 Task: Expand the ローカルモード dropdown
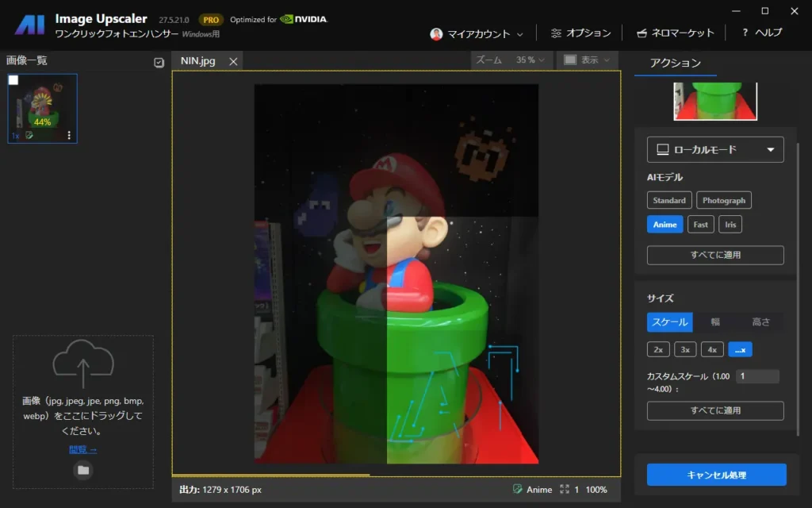pos(714,149)
